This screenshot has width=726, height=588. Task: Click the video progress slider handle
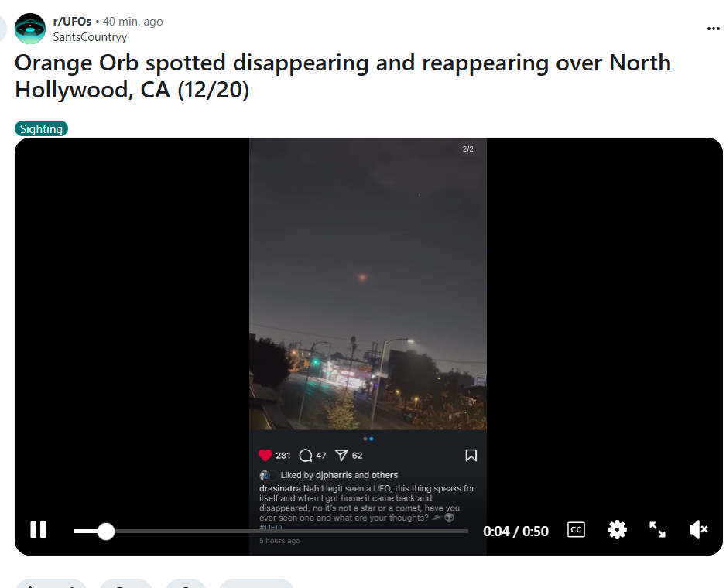(106, 531)
